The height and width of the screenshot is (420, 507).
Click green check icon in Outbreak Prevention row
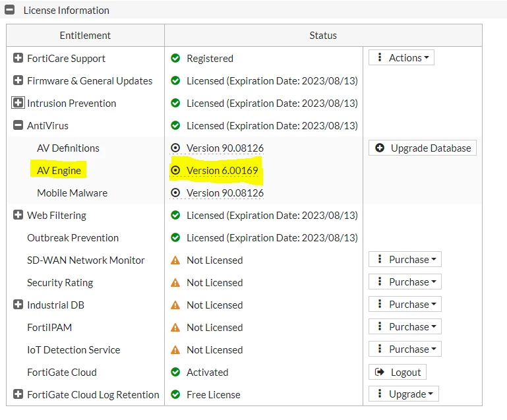tap(175, 237)
